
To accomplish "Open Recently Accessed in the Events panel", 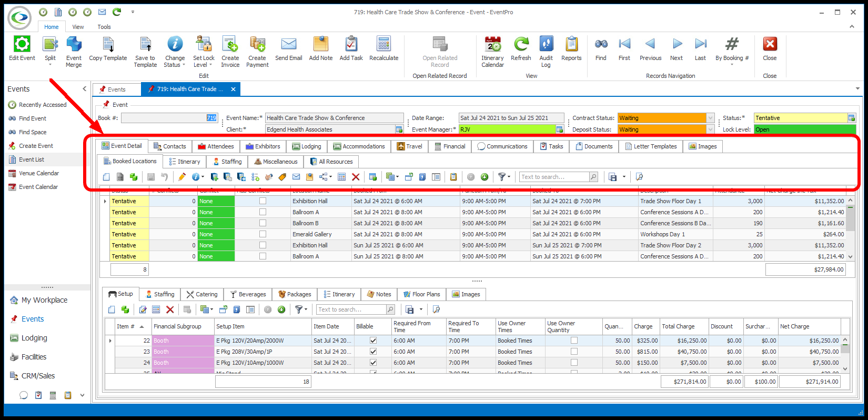I will (43, 105).
